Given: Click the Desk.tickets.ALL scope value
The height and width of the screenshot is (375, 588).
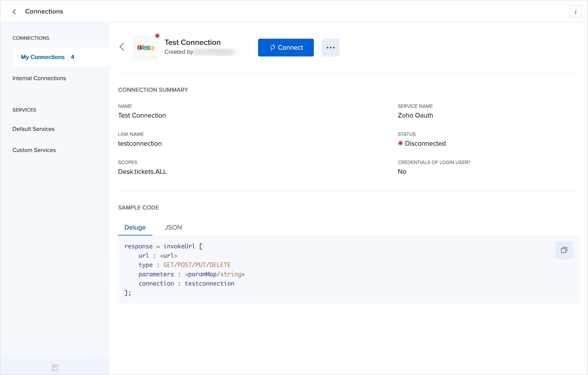Looking at the screenshot, I should (x=142, y=172).
